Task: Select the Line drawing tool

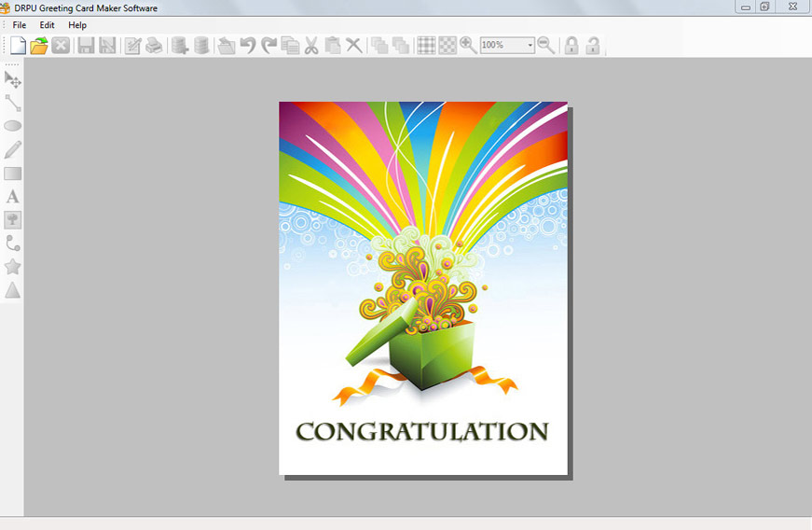Action: 12,103
